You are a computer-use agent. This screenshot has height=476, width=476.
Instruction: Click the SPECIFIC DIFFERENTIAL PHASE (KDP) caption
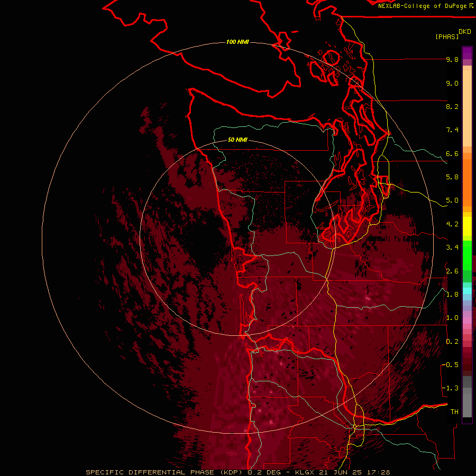tap(164, 472)
